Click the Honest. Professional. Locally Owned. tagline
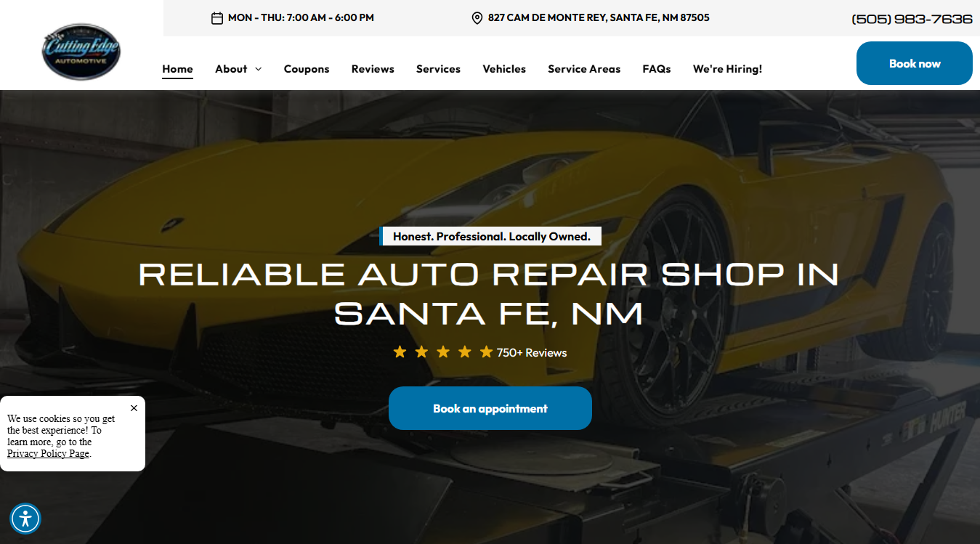Viewport: 980px width, 544px height. [492, 236]
